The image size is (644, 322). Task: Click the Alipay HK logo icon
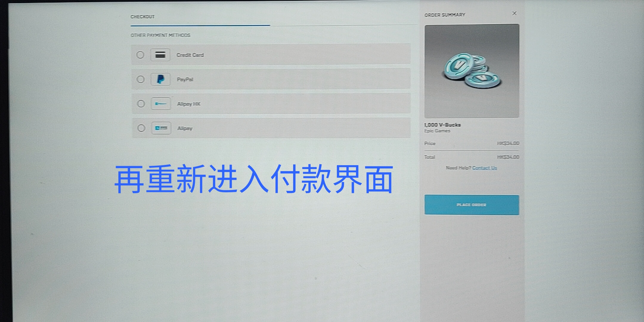(x=161, y=104)
